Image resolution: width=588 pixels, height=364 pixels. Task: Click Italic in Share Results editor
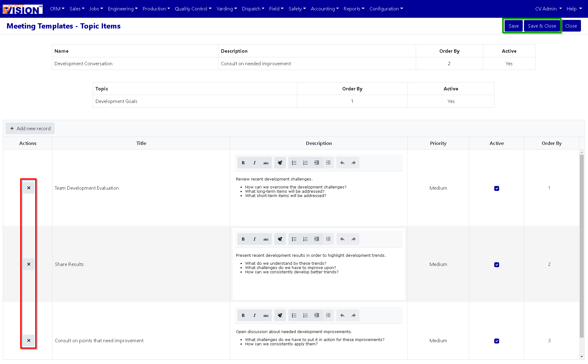[x=255, y=239]
